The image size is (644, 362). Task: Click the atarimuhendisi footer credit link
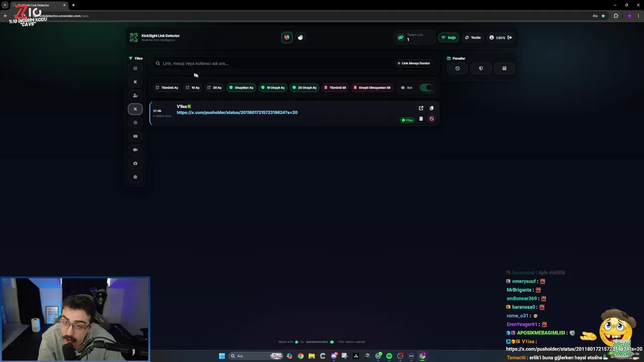pyautogui.click(x=316, y=342)
